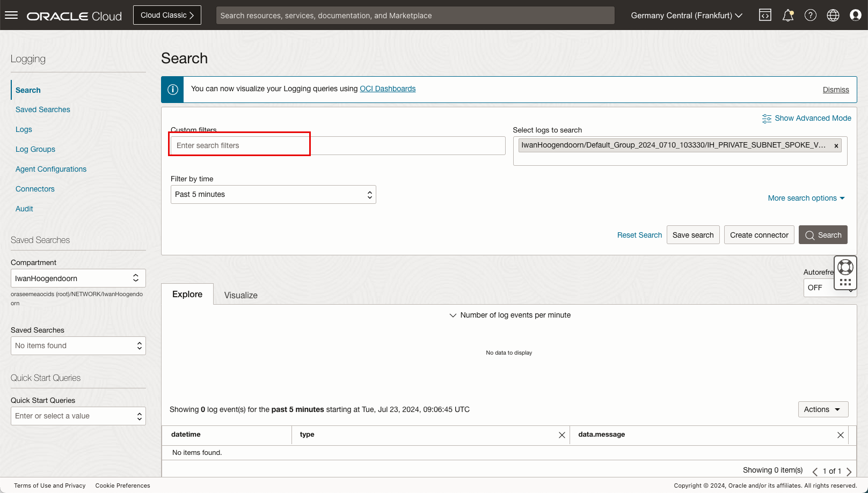Open Audit page
This screenshot has width=868, height=493.
coord(24,209)
